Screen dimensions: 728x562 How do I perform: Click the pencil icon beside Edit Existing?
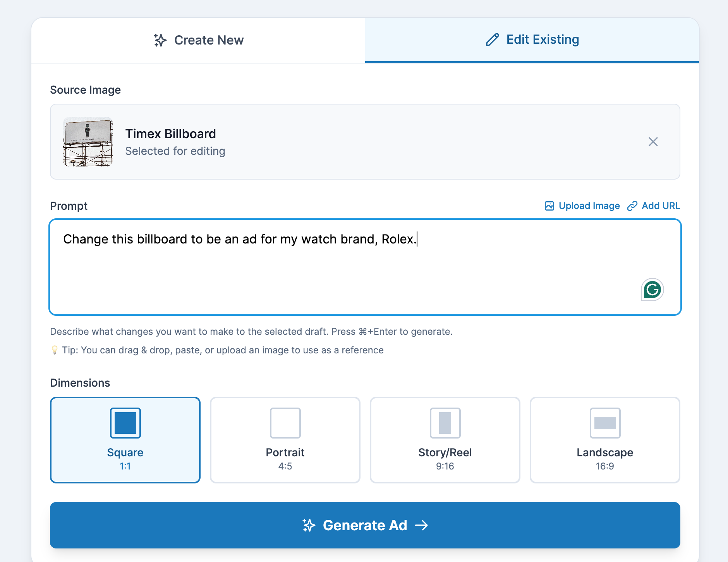[492, 40]
